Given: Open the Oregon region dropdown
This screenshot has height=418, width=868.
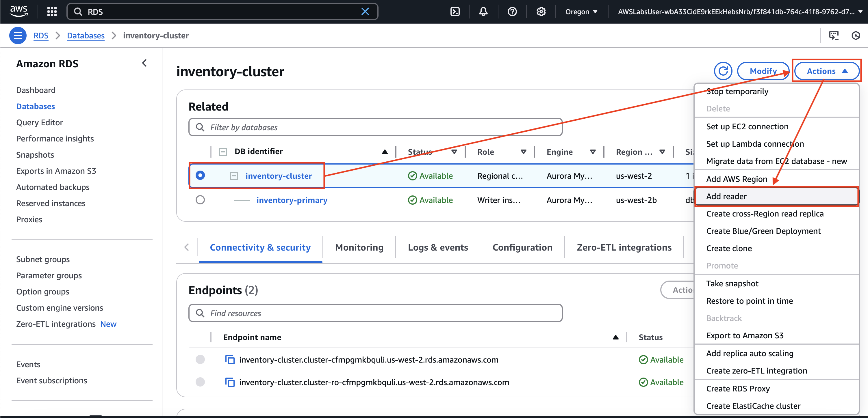Looking at the screenshot, I should [x=581, y=12].
